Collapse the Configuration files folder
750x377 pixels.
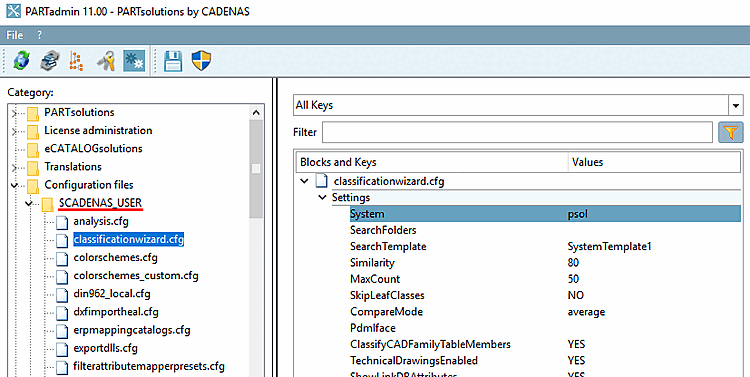pyautogui.click(x=14, y=185)
